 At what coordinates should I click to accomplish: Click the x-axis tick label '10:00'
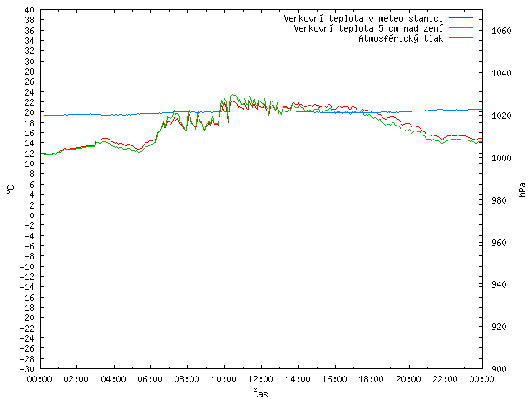pos(224,379)
